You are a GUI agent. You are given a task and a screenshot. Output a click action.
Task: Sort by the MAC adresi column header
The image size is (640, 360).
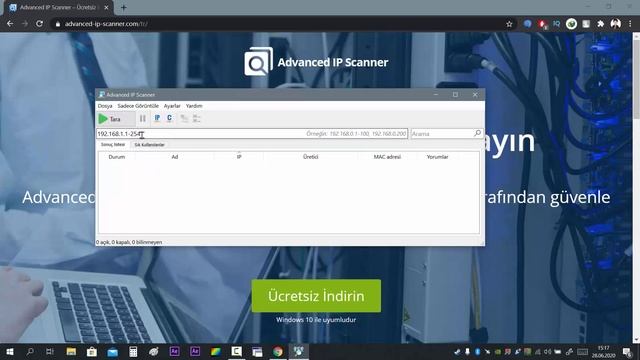(x=387, y=157)
